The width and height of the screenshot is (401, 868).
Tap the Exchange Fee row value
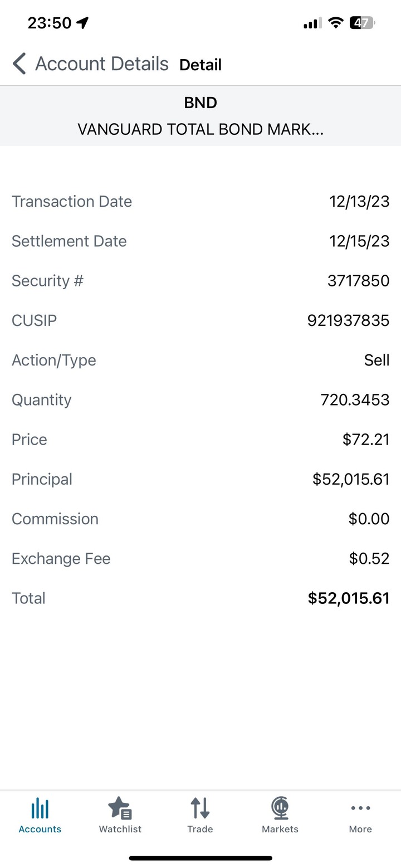369,558
